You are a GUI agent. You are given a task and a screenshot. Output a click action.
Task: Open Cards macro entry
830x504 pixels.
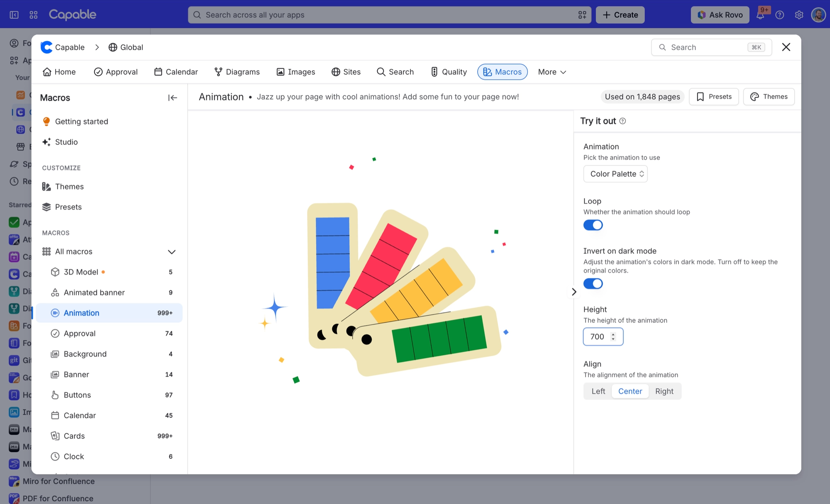coord(109,436)
